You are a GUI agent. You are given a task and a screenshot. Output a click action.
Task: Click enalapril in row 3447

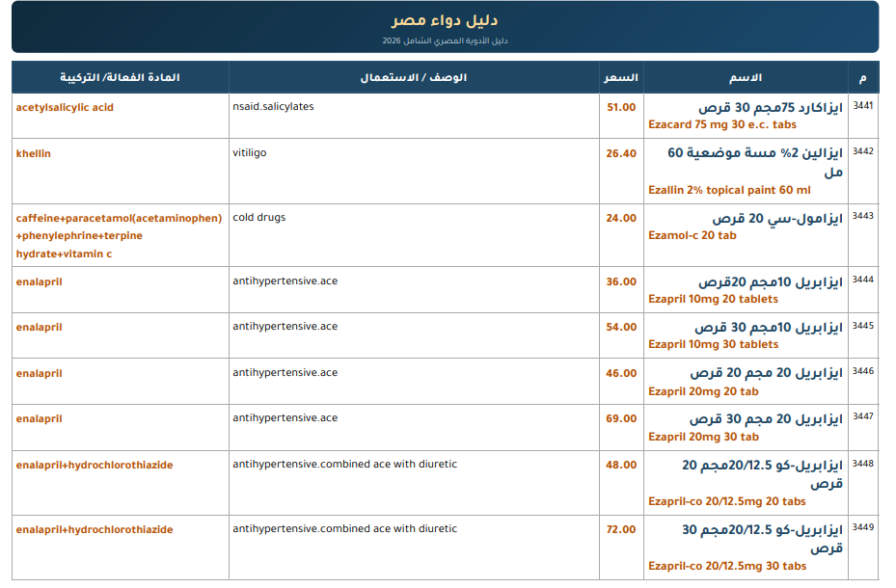point(39,419)
